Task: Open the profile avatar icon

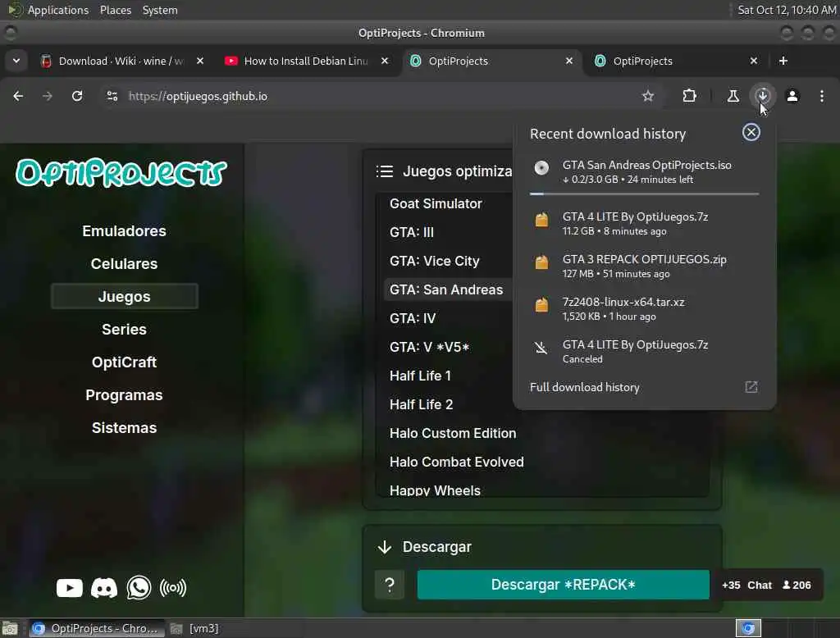Action: click(x=792, y=96)
